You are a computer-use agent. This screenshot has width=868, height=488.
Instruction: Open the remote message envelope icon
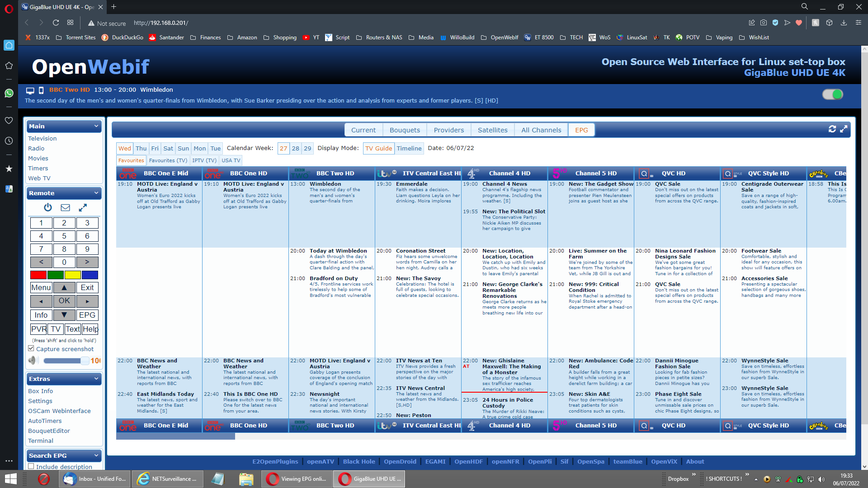coord(66,207)
